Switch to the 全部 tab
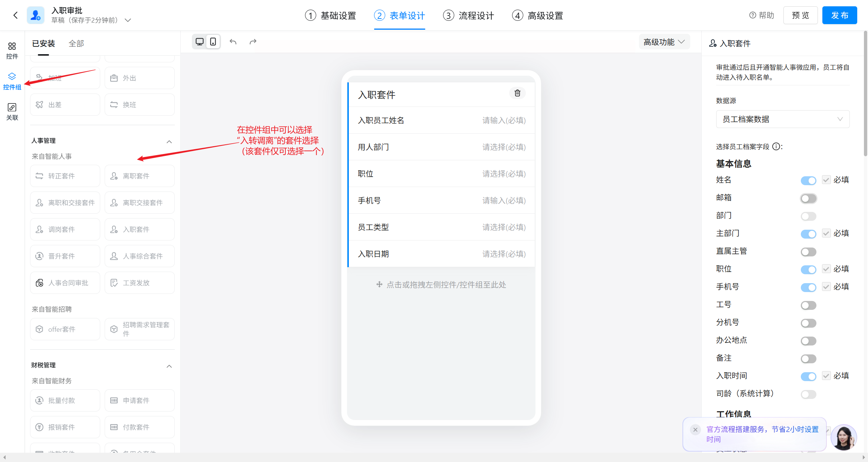The width and height of the screenshot is (868, 462). 76,43
